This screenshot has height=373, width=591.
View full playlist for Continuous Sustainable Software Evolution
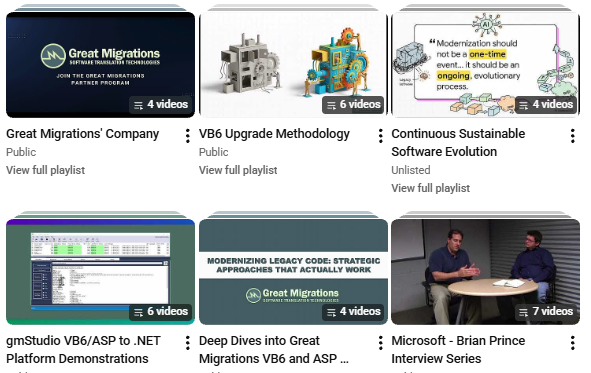pyautogui.click(x=431, y=188)
